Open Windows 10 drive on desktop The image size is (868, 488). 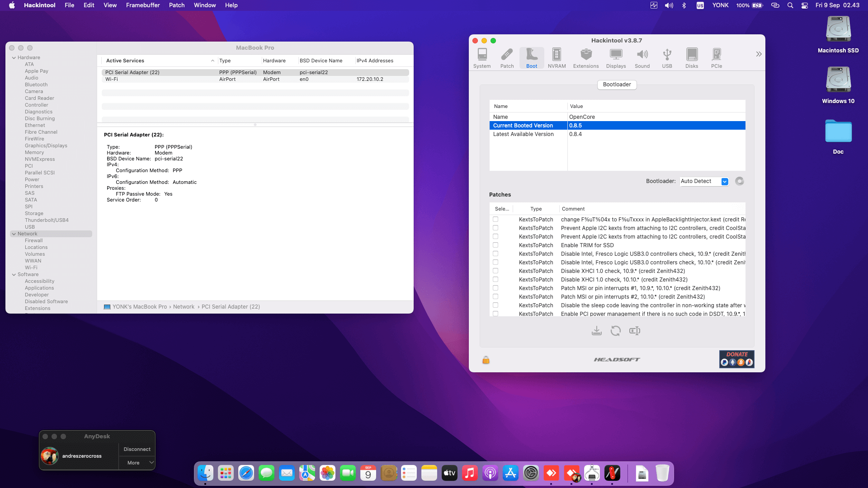coord(838,85)
